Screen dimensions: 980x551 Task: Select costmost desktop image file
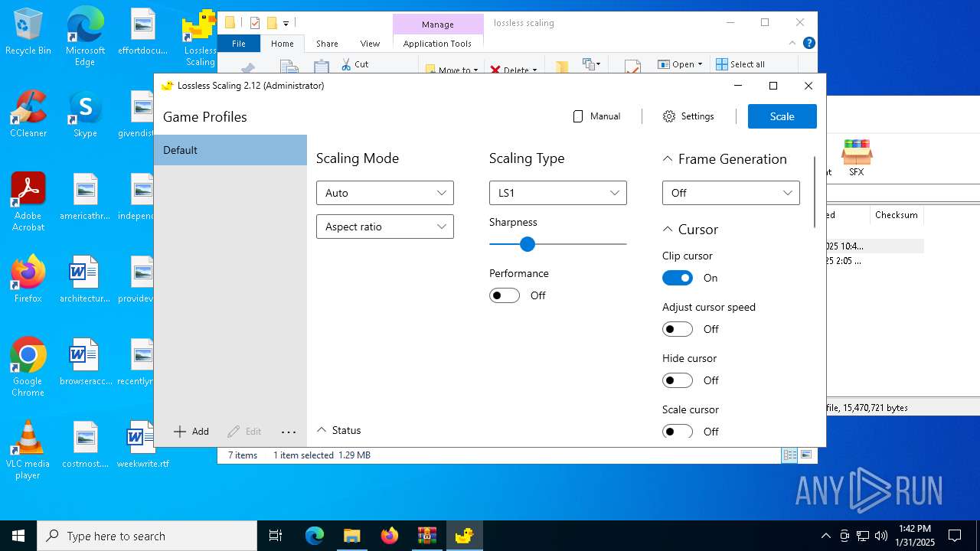click(x=85, y=445)
